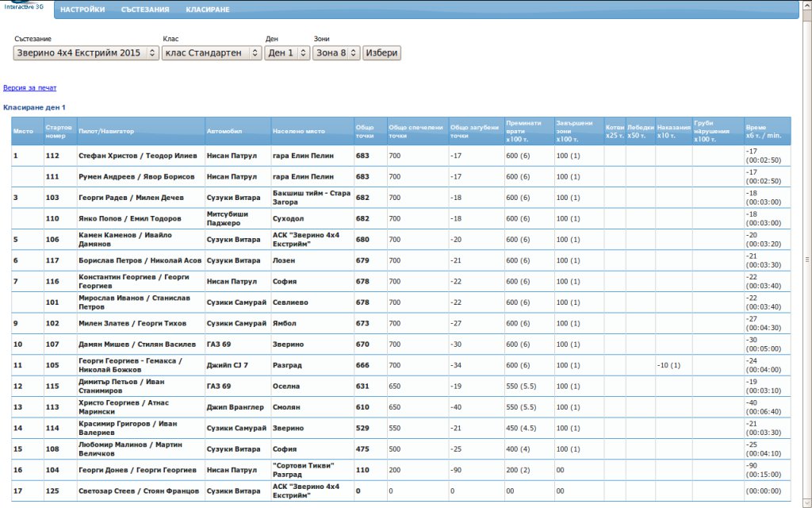
Task: Select the Автомобил column header
Action: [224, 131]
